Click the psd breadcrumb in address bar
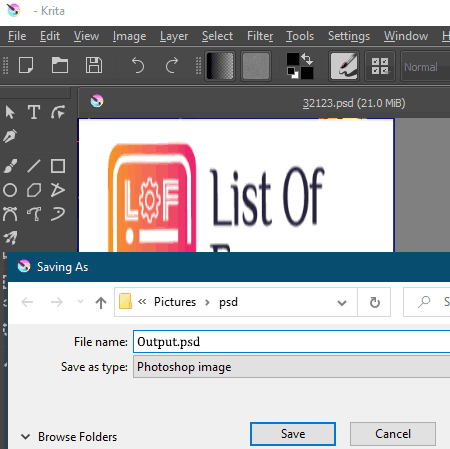This screenshot has height=449, width=450. pos(228,302)
